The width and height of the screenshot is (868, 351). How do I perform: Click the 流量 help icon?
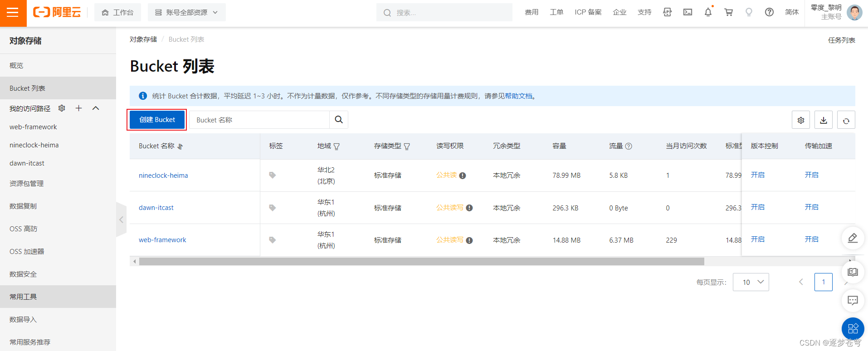coord(629,146)
